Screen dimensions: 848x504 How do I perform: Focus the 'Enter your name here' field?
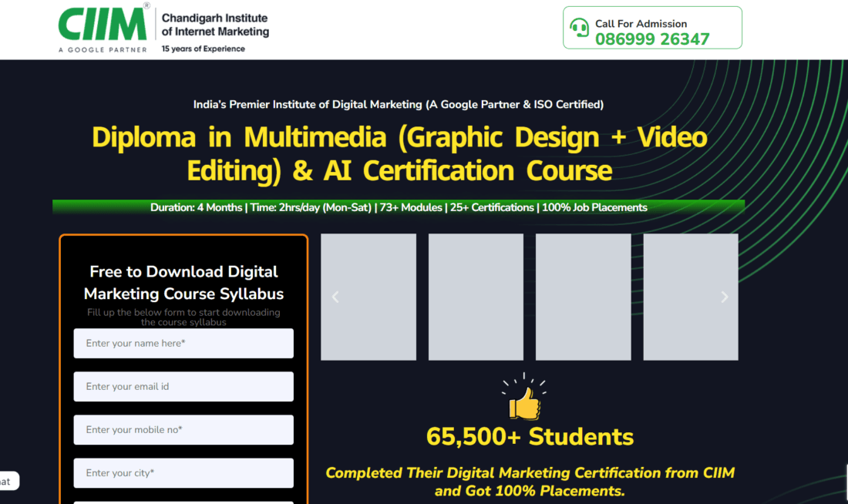(x=183, y=344)
